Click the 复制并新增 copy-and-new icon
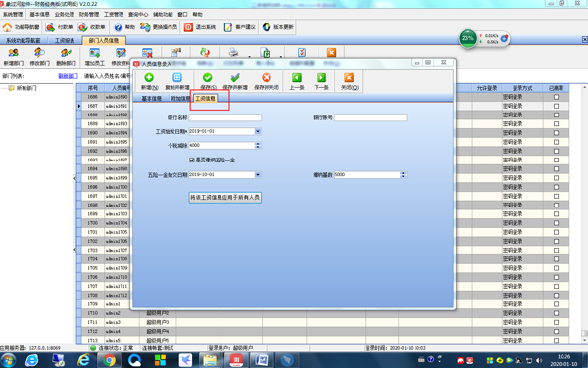This screenshot has height=368, width=588. (x=177, y=78)
